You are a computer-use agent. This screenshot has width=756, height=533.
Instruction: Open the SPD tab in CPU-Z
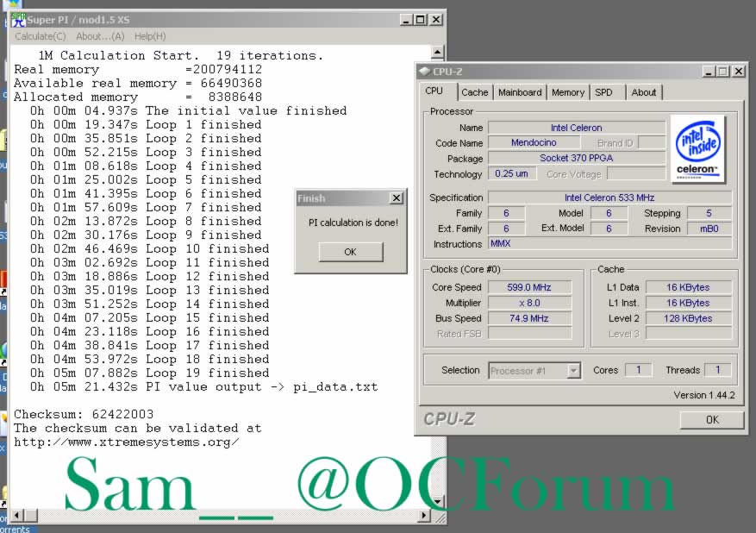tap(603, 92)
